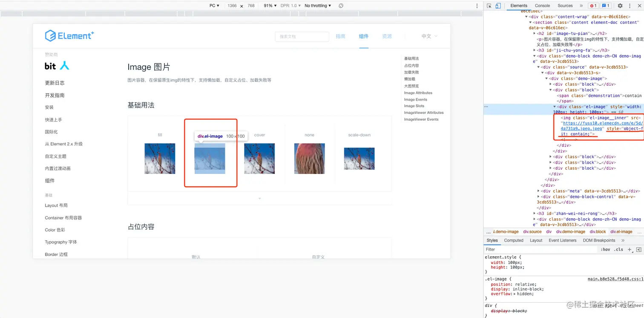Click the rotate screen icon in device toolbar
The image size is (644, 318).
tap(341, 6)
